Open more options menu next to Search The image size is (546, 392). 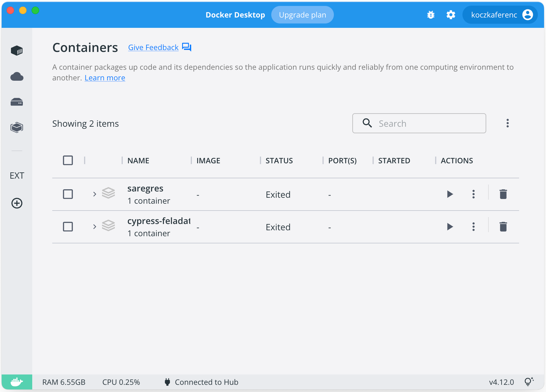coord(508,123)
